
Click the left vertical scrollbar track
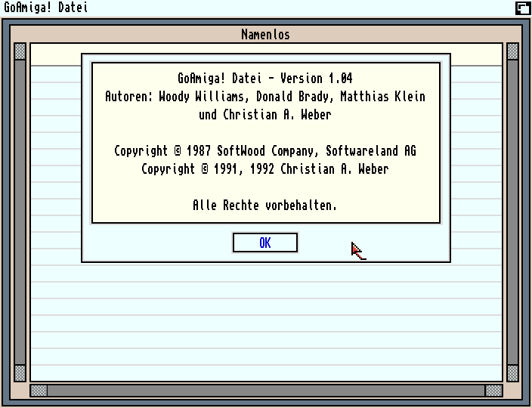click(20, 212)
